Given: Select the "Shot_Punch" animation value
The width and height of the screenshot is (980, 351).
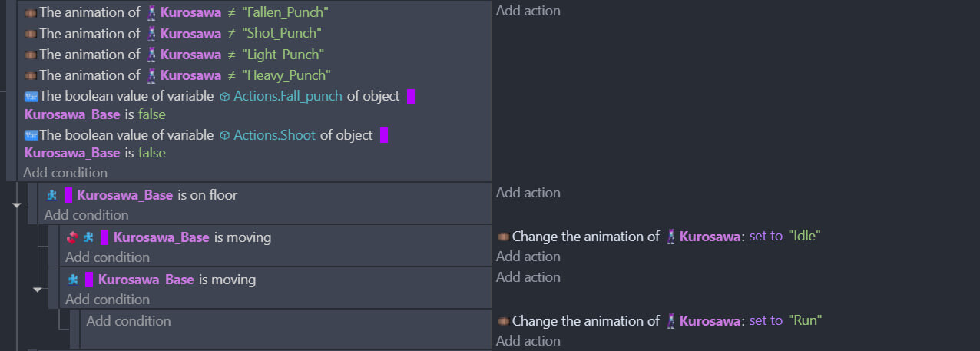Looking at the screenshot, I should (282, 34).
